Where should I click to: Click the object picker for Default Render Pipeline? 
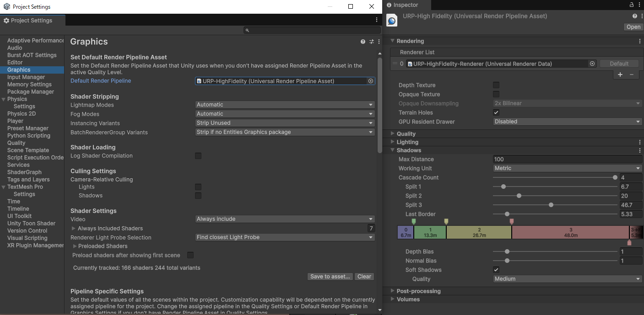tap(371, 81)
